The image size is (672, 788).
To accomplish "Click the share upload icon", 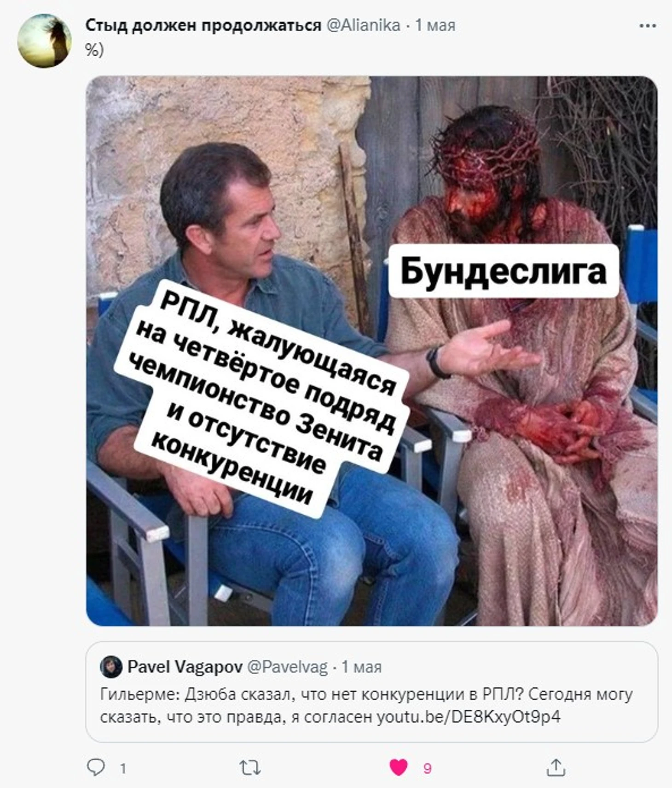I will 556,767.
